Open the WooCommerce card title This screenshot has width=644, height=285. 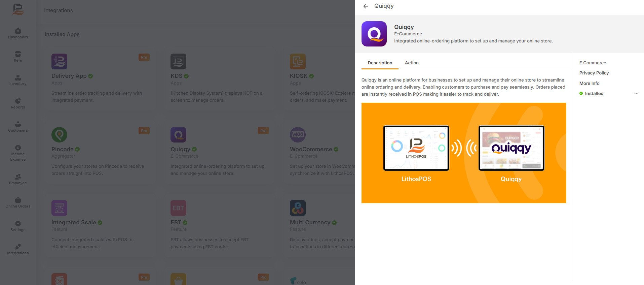(x=311, y=149)
